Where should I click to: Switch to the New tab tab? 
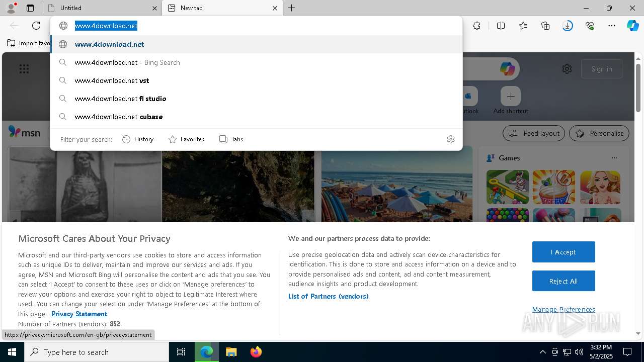tap(221, 8)
